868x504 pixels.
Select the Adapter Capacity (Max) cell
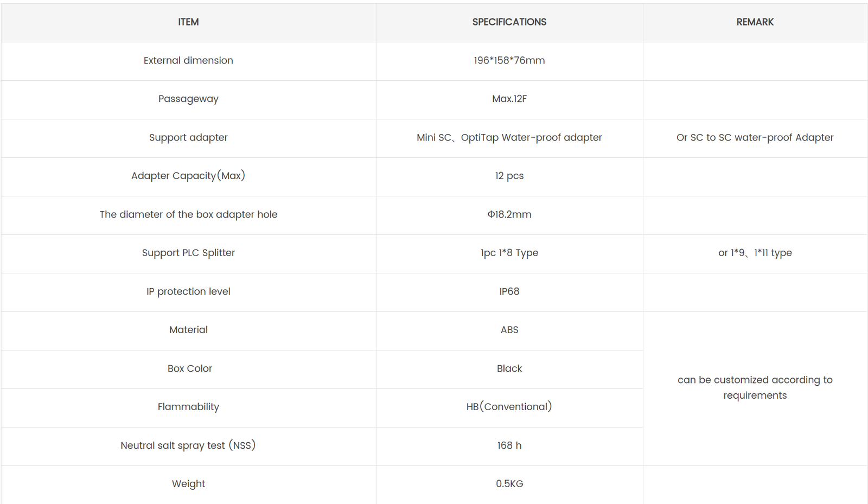[188, 176]
